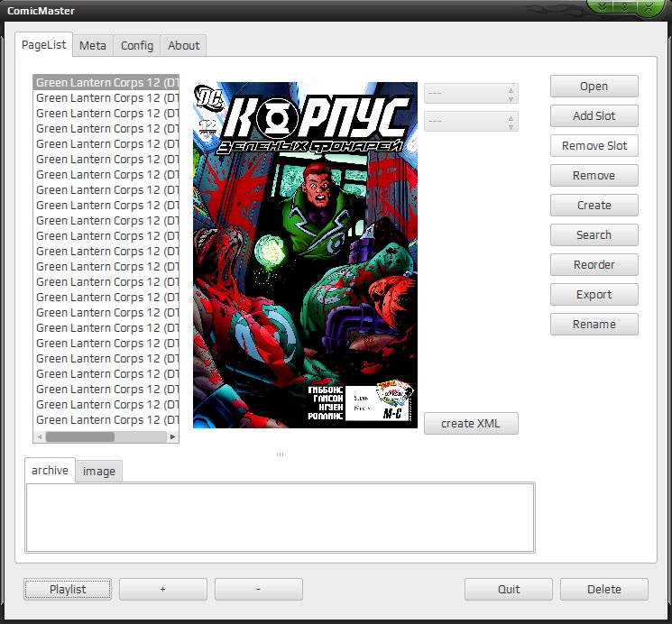Image resolution: width=672 pixels, height=624 pixels.
Task: Click the Quit button
Action: pos(509,590)
